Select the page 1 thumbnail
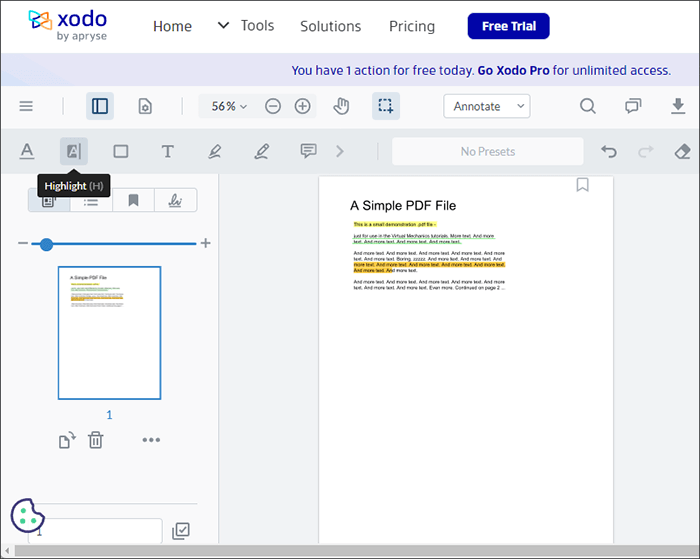The height and width of the screenshot is (559, 700). [109, 333]
